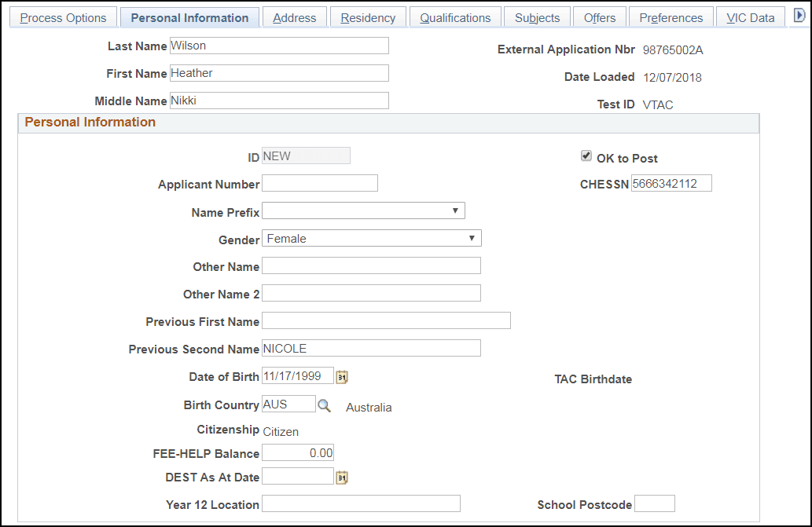
Task: Return to the Process Options tab
Action: click(63, 16)
